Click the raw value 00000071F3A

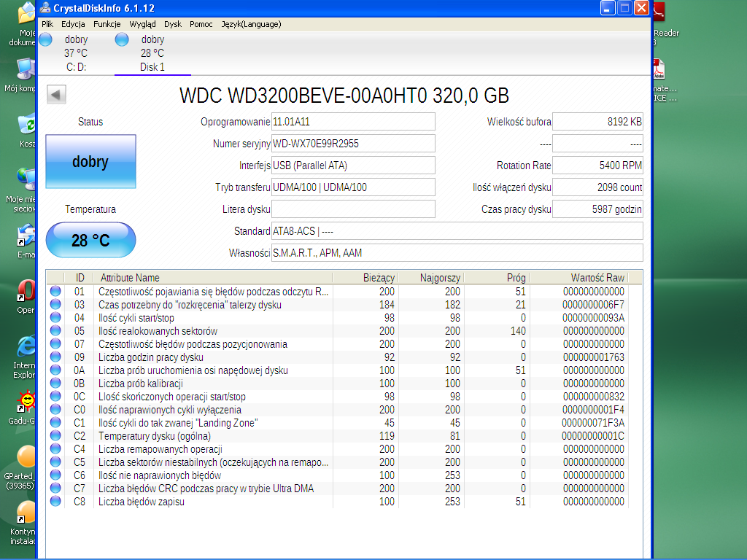point(592,423)
